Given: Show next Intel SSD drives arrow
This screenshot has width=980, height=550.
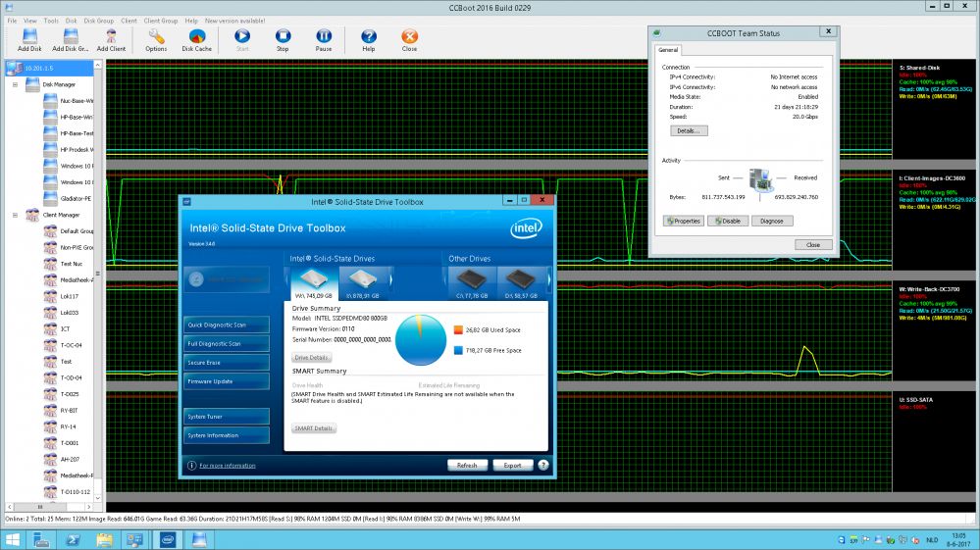Looking at the screenshot, I should pyautogui.click(x=391, y=280).
